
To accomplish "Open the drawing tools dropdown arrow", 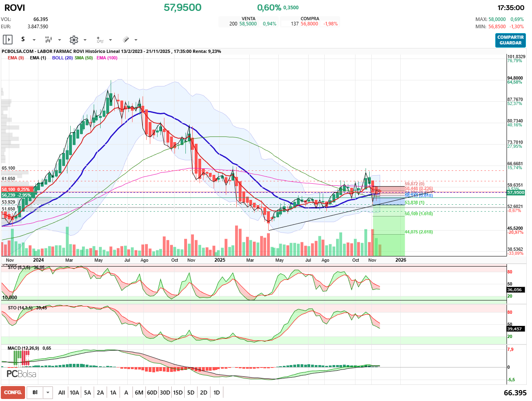I will click(x=136, y=40).
